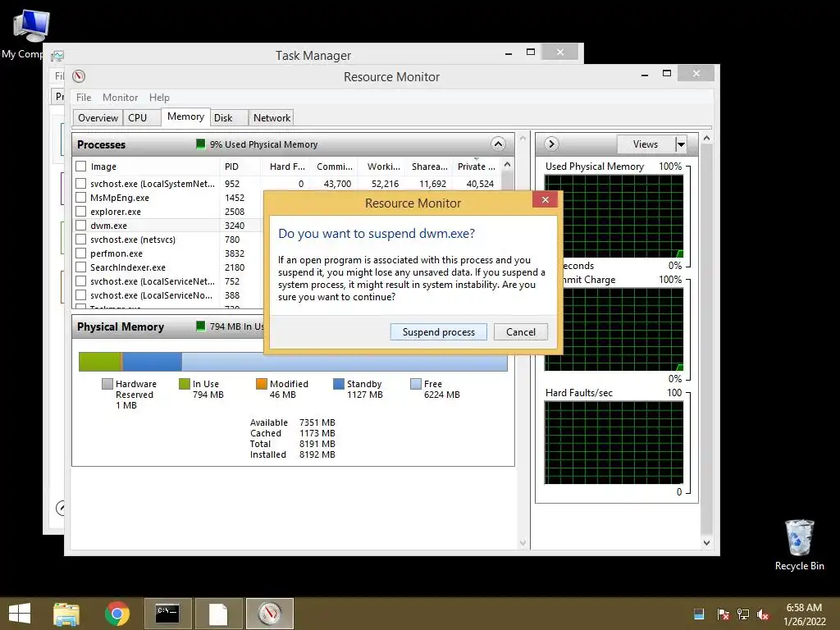Click the blue Standby memory bar segment
The width and height of the screenshot is (840, 630).
[x=153, y=362]
